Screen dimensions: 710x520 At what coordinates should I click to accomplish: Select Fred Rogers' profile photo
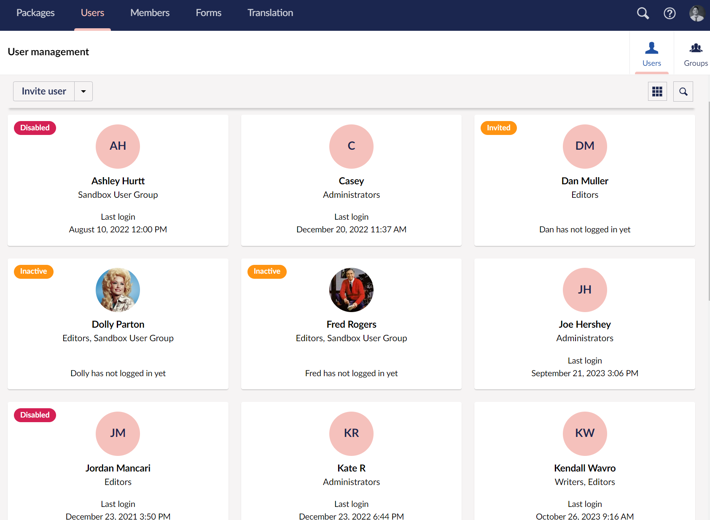coord(351,290)
